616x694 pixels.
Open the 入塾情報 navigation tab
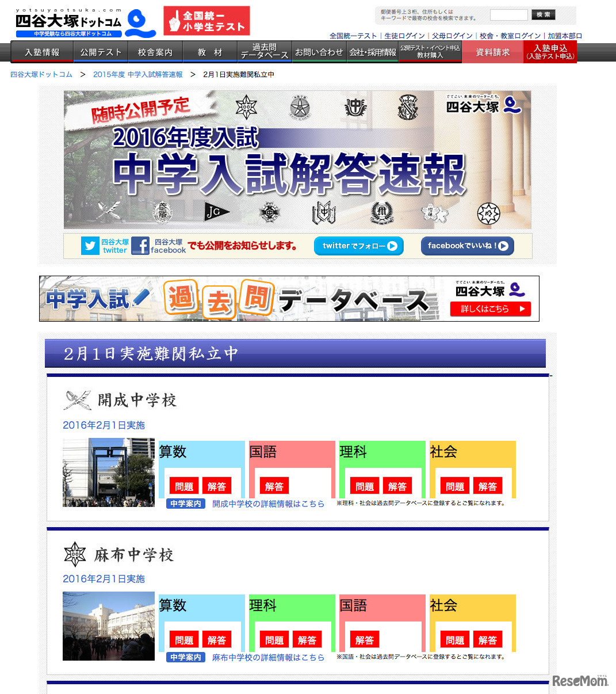click(x=41, y=52)
